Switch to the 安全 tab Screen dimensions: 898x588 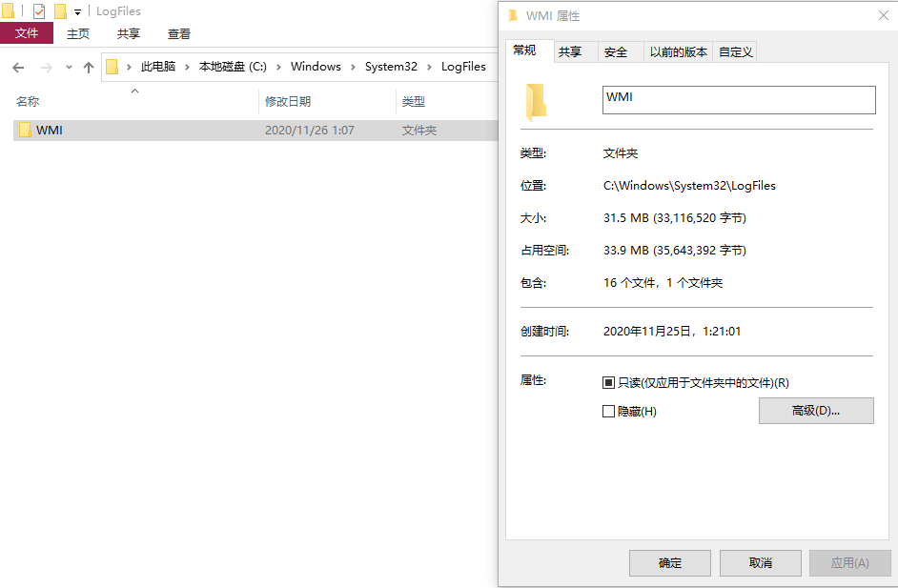click(621, 52)
